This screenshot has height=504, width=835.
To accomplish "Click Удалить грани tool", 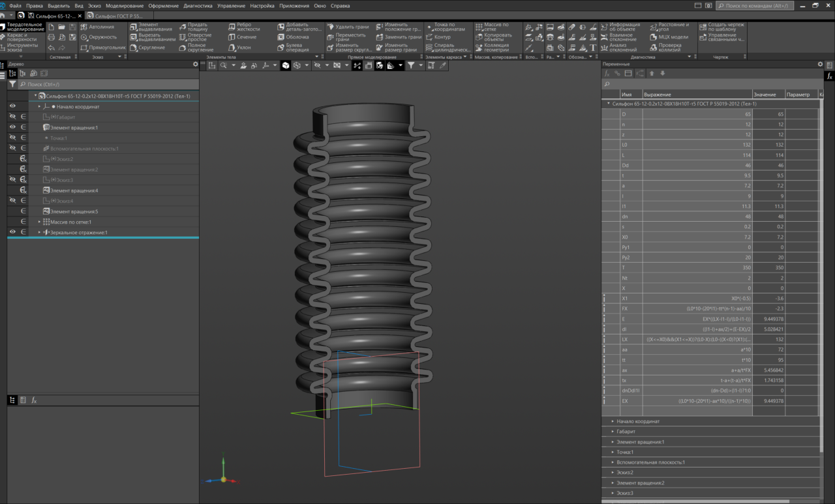I will pos(347,27).
